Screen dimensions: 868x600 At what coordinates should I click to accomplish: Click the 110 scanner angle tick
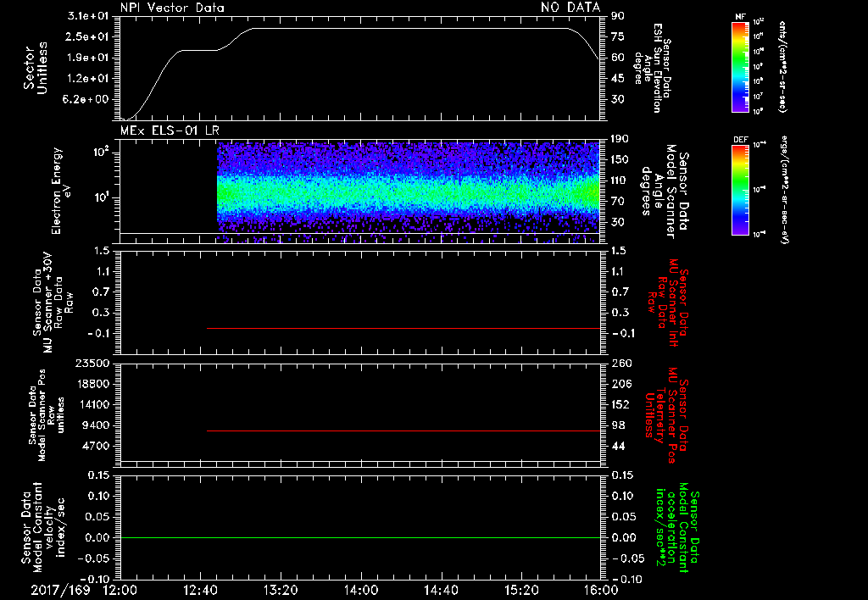[620, 181]
